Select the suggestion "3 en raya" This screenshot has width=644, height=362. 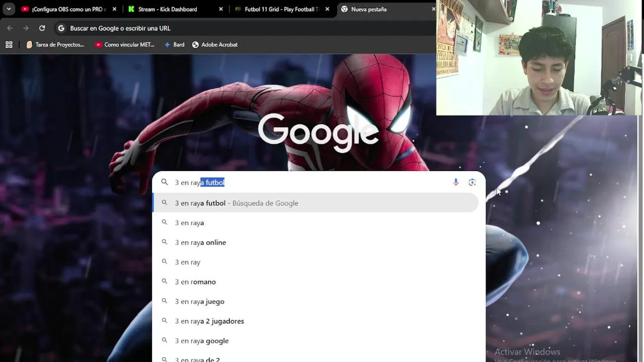pyautogui.click(x=315, y=223)
